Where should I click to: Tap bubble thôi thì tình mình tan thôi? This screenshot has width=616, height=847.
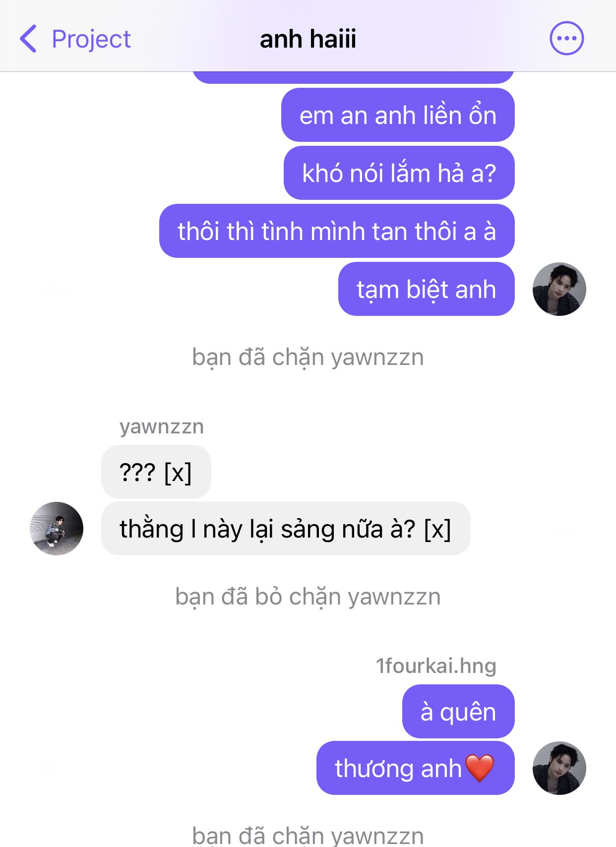[337, 231]
